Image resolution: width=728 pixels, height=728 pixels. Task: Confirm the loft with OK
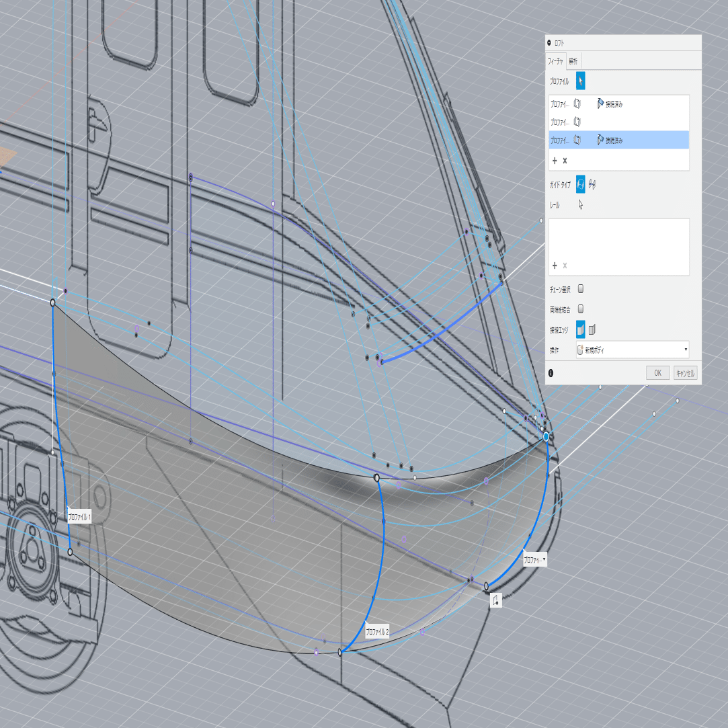pyautogui.click(x=657, y=373)
